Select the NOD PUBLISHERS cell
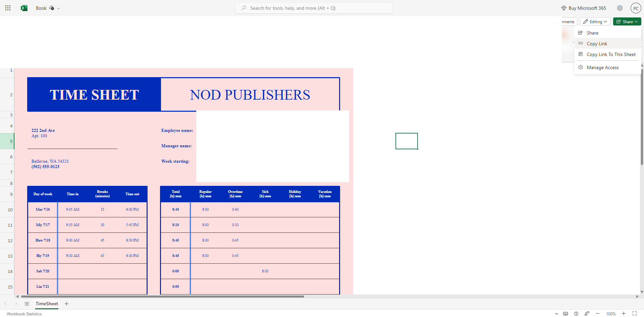Image resolution: width=644 pixels, height=317 pixels. [250, 95]
